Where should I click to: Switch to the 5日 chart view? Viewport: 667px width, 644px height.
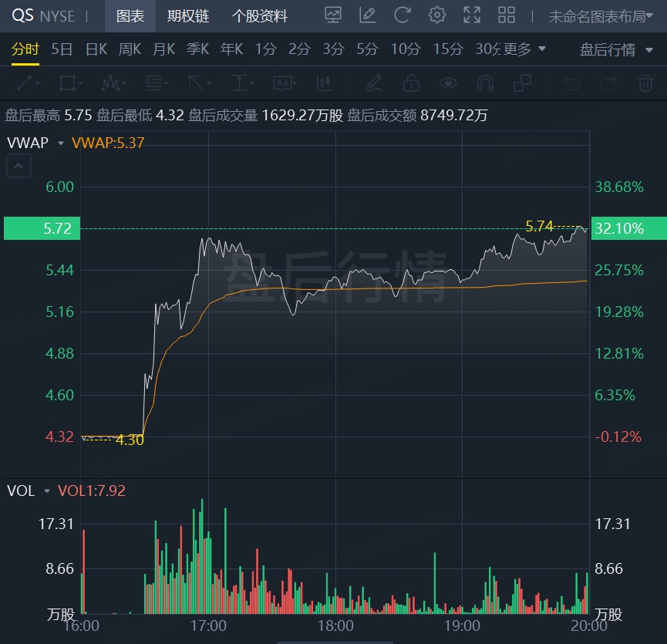point(62,49)
